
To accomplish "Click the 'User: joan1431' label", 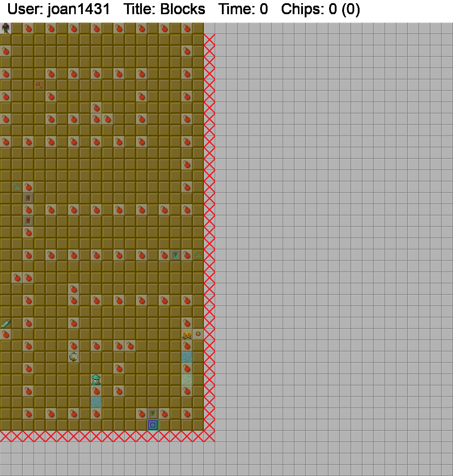I will [x=59, y=9].
